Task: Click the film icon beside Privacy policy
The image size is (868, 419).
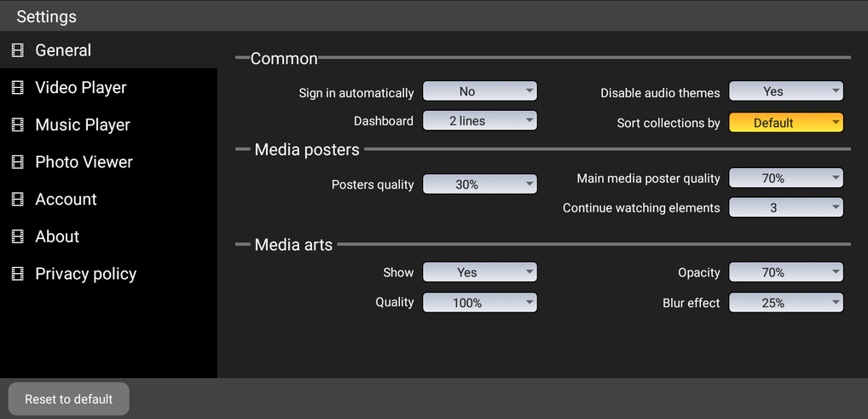Action: (17, 274)
